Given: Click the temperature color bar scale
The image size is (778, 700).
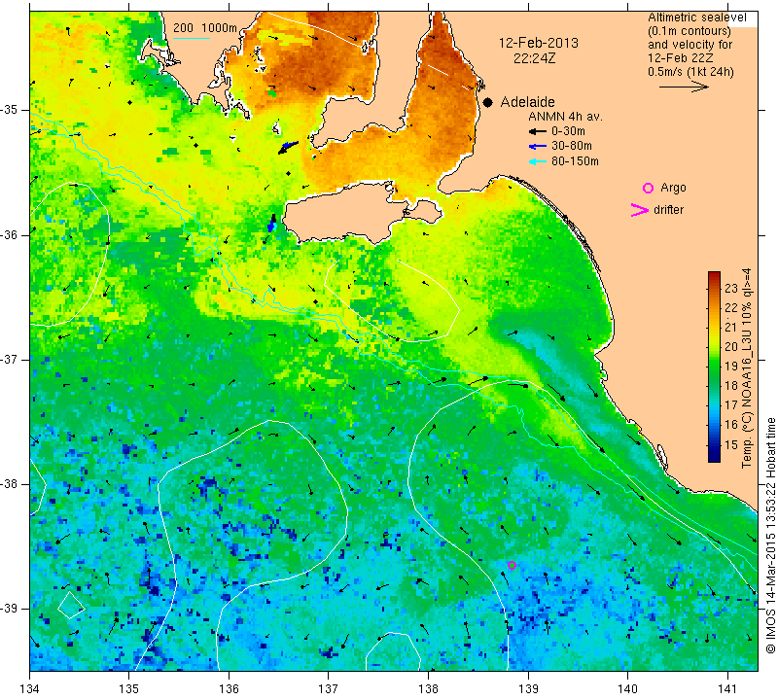Looking at the screenshot, I should point(714,367).
